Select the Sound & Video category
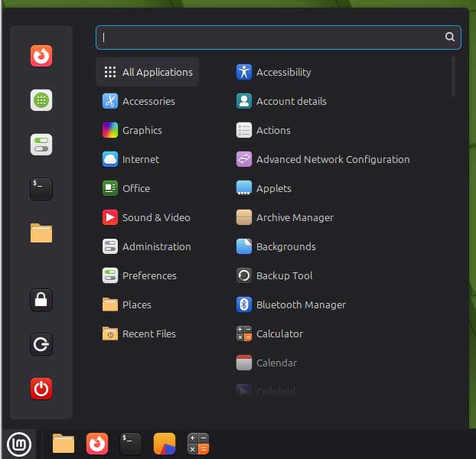Screen dimensions: 476x459 click(148, 217)
